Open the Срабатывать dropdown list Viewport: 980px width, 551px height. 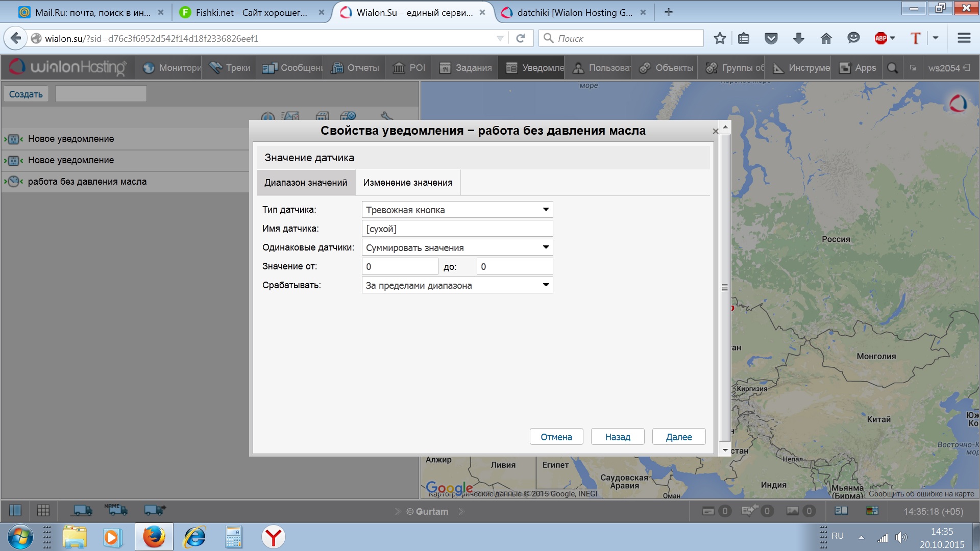coord(546,285)
